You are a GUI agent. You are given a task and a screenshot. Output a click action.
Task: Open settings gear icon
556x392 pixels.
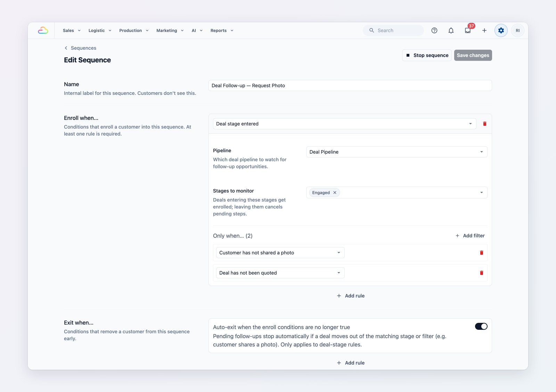[x=501, y=31]
